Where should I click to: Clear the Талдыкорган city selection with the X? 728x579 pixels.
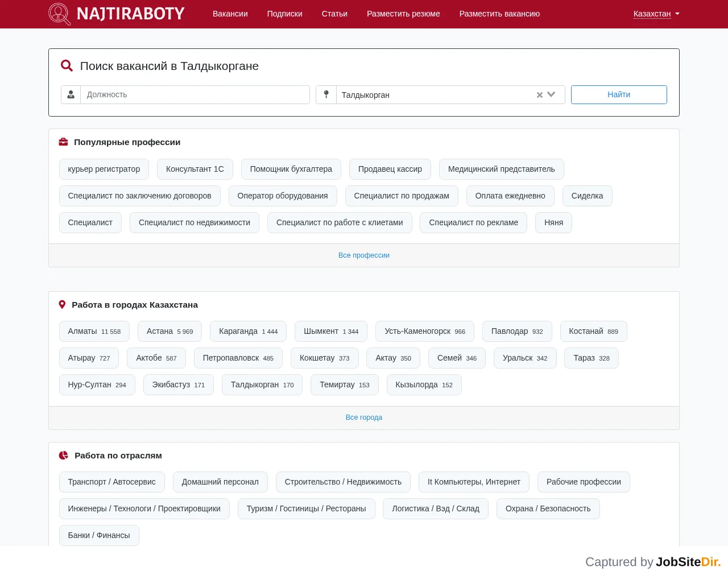coord(540,95)
